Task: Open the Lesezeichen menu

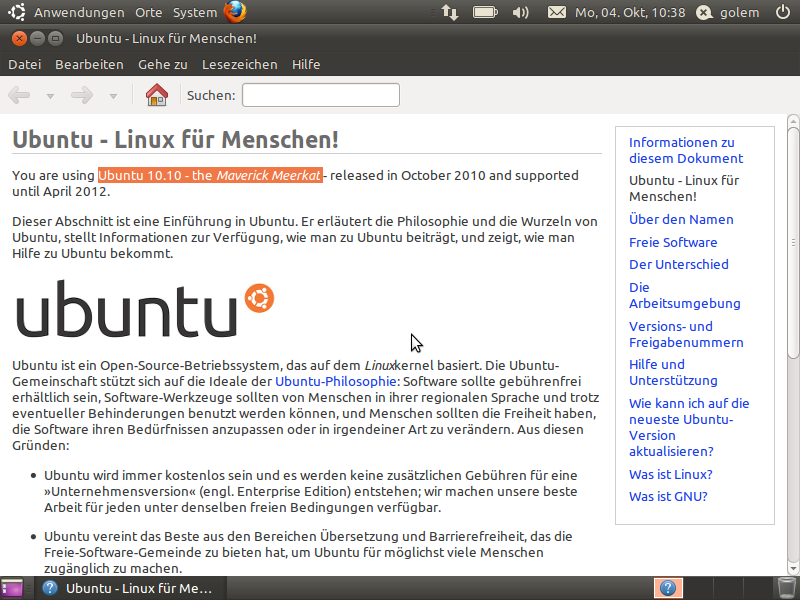Action: pyautogui.click(x=238, y=64)
